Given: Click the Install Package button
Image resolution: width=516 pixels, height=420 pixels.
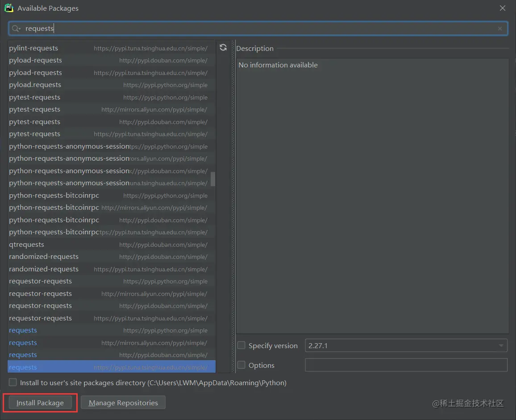Looking at the screenshot, I should (40, 403).
